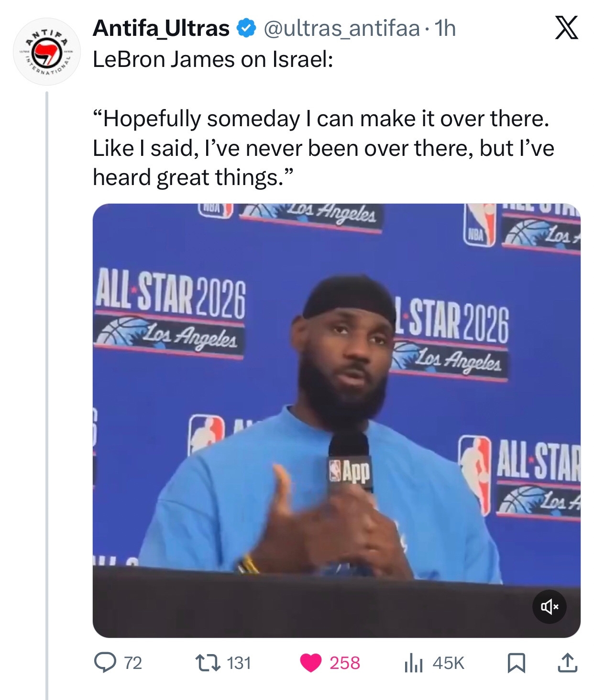Open the @ultras_antifaa handle link
Viewport: 594px width, 700px height.
pos(341,29)
